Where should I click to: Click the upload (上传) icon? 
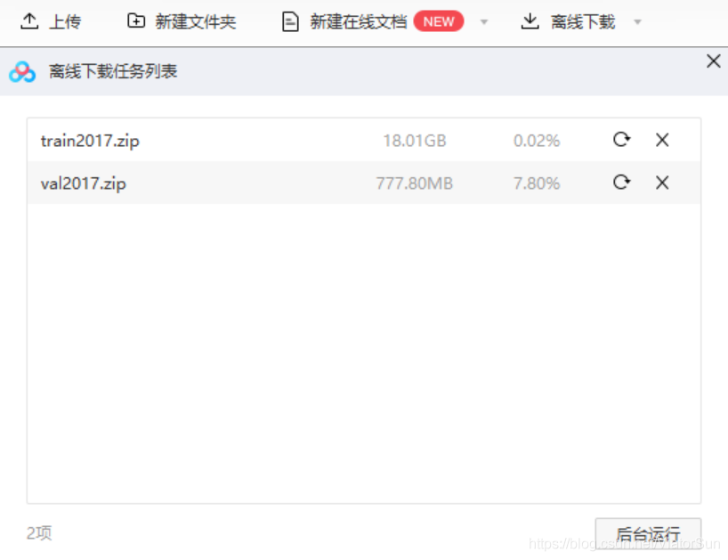[x=29, y=21]
